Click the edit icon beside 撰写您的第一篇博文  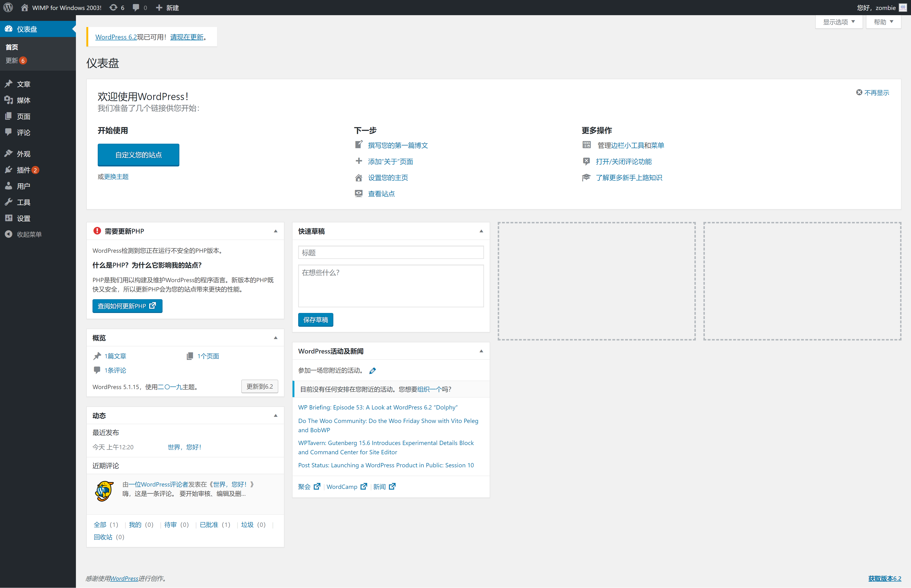tap(359, 145)
